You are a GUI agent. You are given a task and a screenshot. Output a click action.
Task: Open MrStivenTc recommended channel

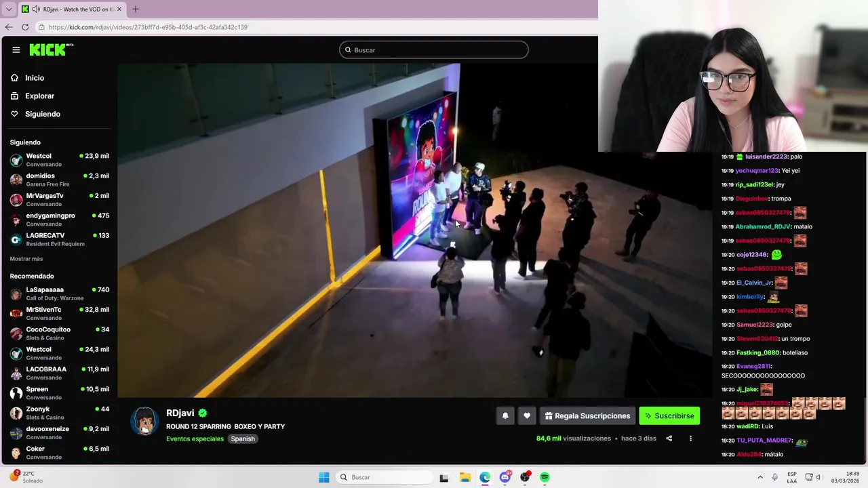point(60,313)
